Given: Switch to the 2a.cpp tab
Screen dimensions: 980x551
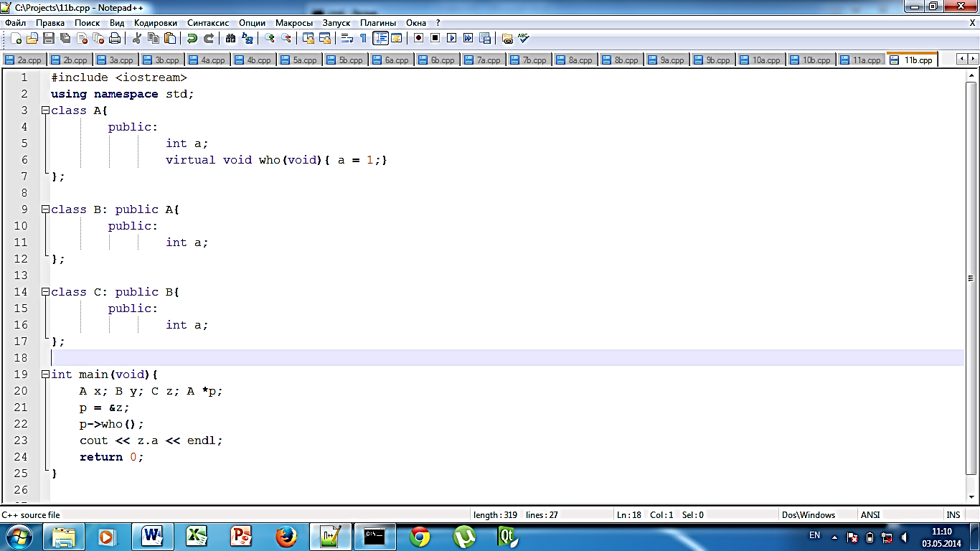Looking at the screenshot, I should pos(24,60).
